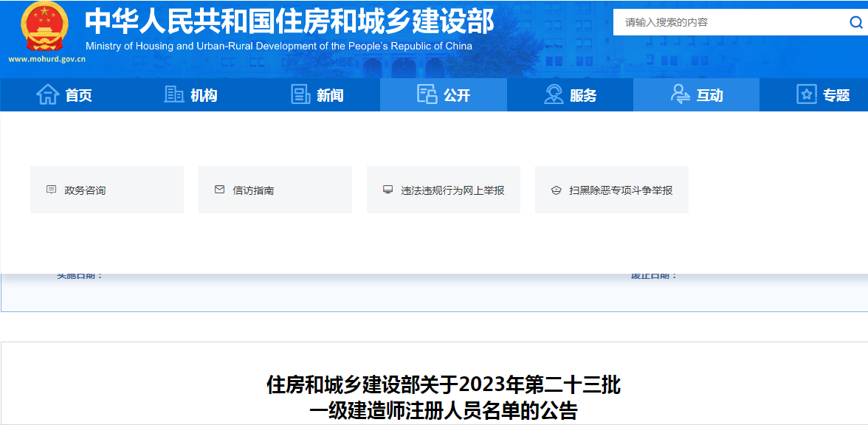Click the 一级建造师注册人员名单的公告 headline line
The height and width of the screenshot is (425, 868).
[444, 411]
